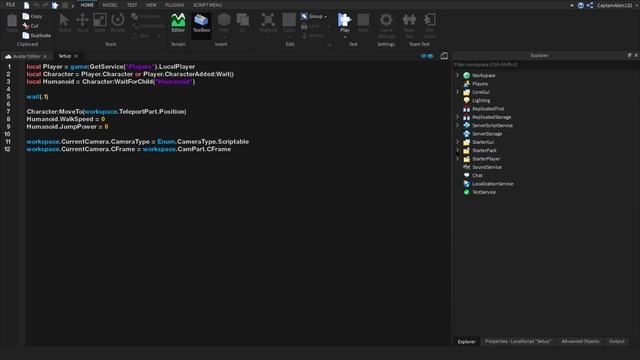640x360 pixels.
Task: Select SoundService in the Explorer
Action: point(487,167)
